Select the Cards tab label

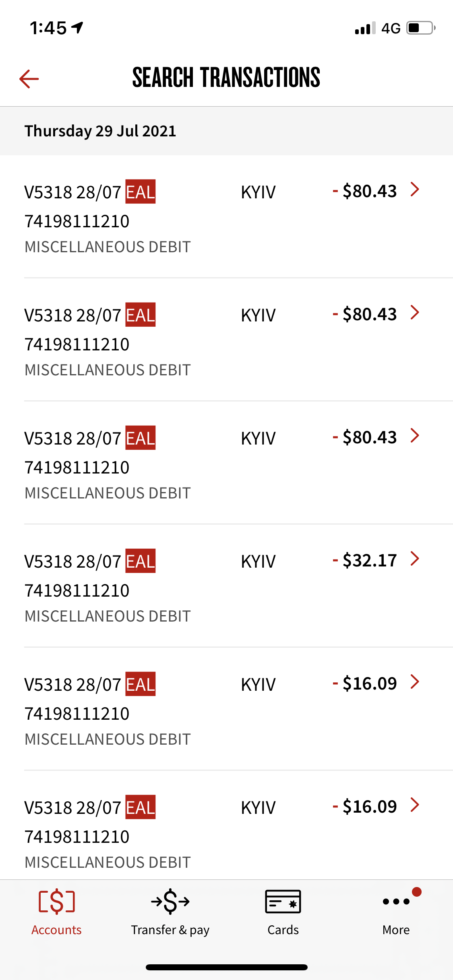283,930
